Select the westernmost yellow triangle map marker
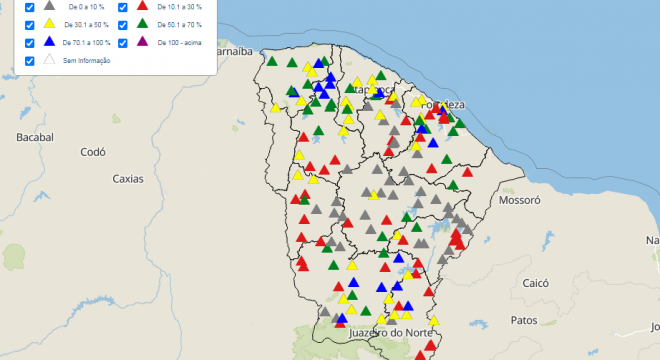 pos(275,108)
